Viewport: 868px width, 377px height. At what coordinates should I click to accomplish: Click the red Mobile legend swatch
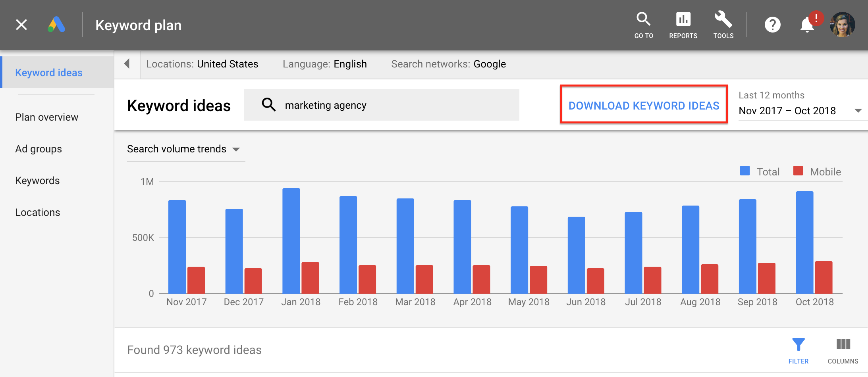point(798,171)
